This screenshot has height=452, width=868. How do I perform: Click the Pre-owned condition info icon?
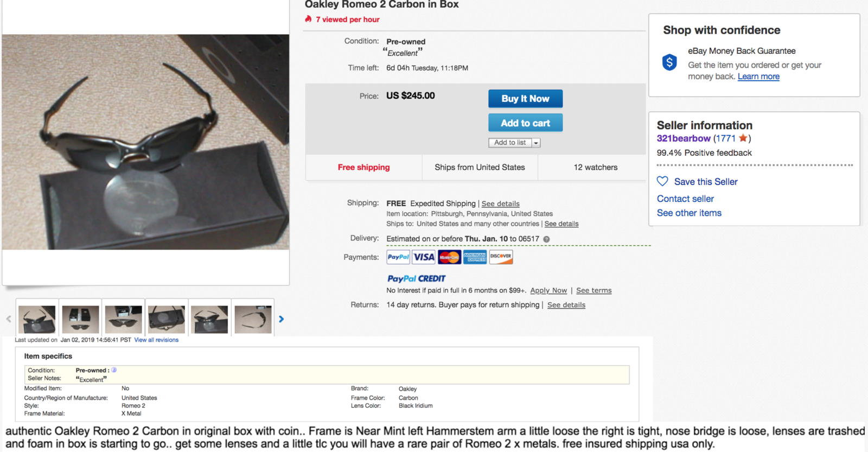coord(114,370)
